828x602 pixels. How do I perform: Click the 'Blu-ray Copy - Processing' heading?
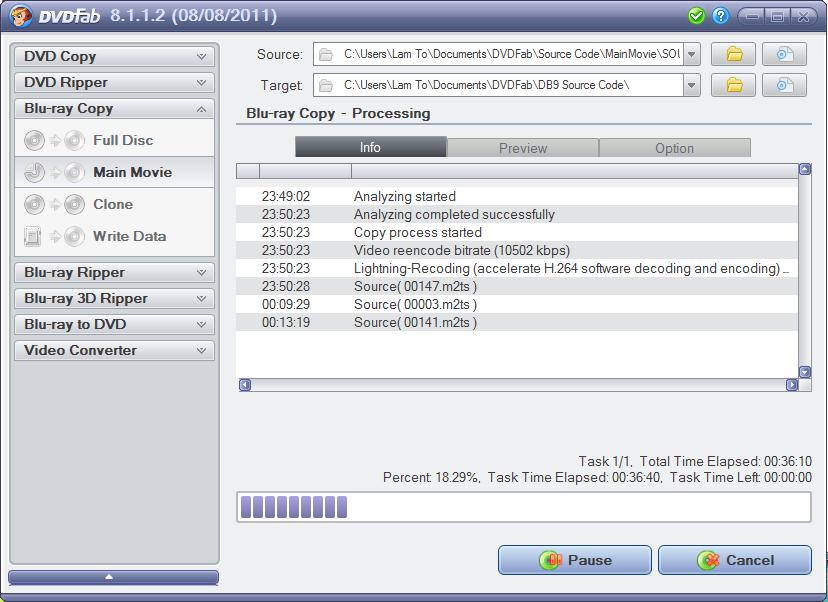point(338,114)
